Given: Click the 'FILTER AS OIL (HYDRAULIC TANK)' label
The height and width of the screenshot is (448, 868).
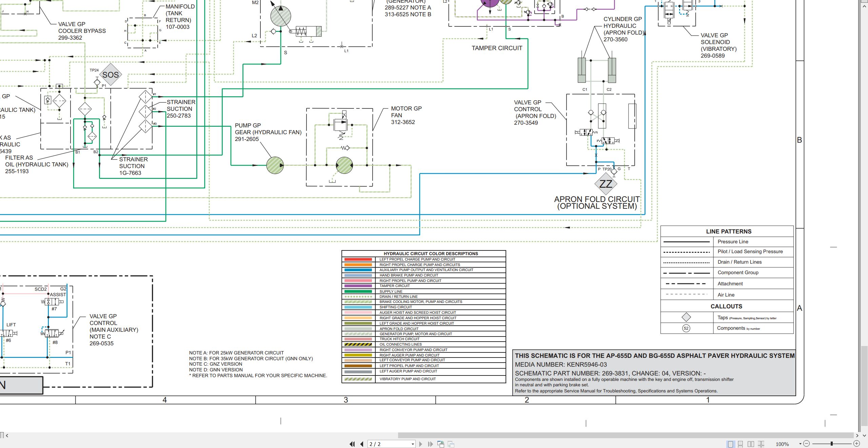Looking at the screenshot, I should 37,164.
